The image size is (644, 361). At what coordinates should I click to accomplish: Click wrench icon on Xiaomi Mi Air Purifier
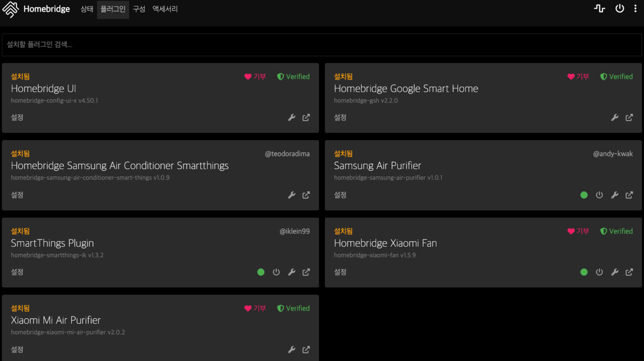coord(292,349)
